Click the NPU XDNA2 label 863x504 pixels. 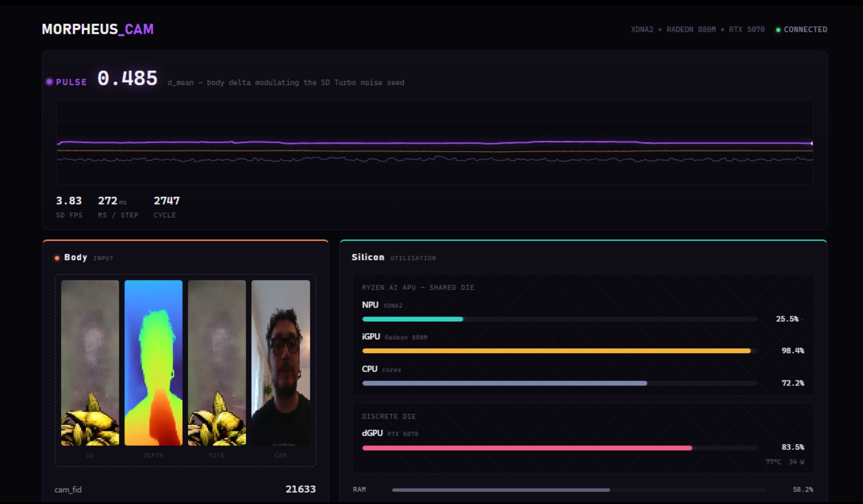382,305
